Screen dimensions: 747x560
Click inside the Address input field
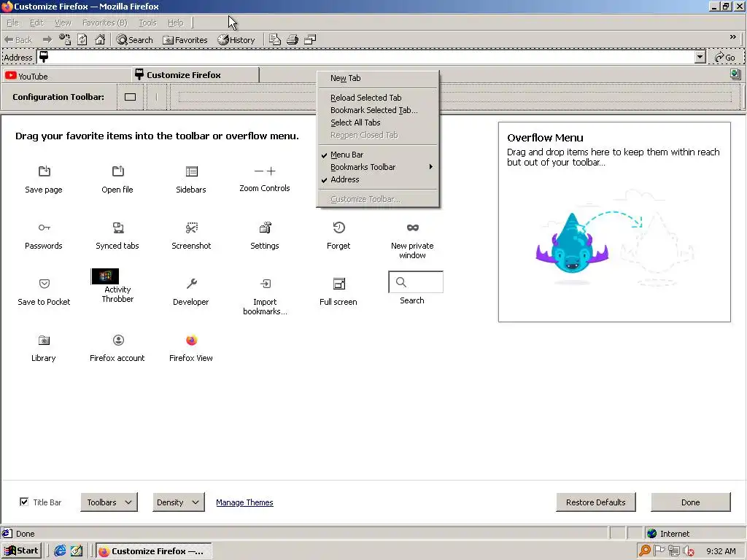pos(365,57)
